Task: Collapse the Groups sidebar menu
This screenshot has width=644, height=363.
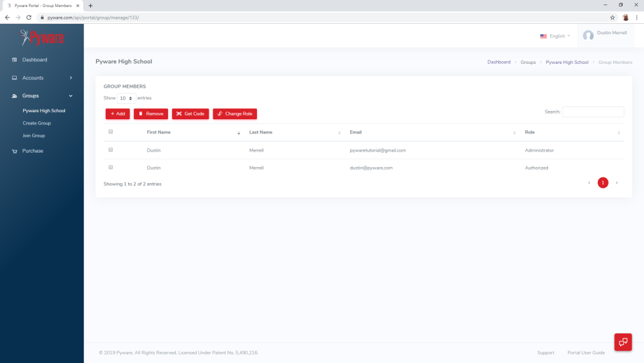Action: 42,96
